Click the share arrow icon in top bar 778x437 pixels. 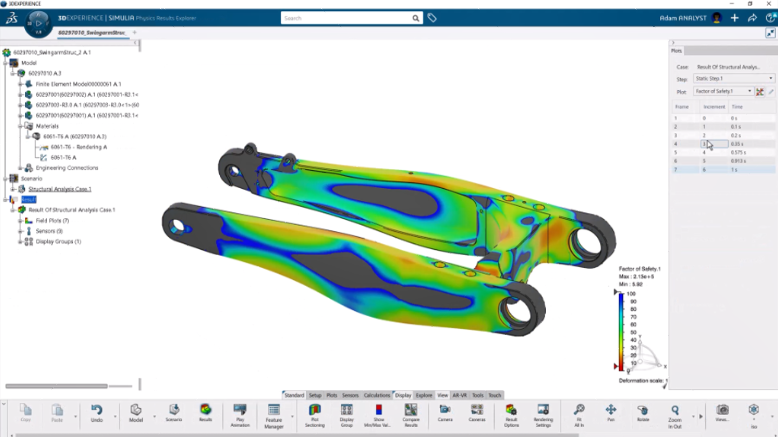coord(752,18)
